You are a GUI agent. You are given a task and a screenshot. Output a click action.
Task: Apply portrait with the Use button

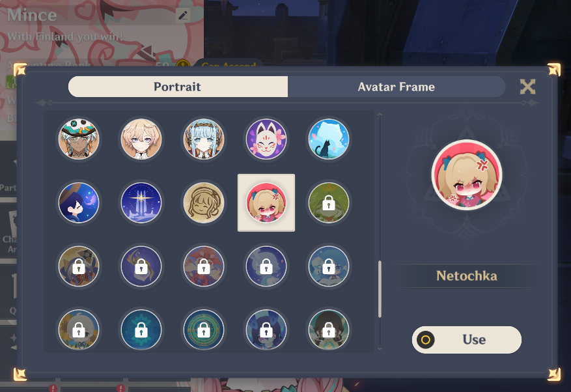pyautogui.click(x=466, y=339)
